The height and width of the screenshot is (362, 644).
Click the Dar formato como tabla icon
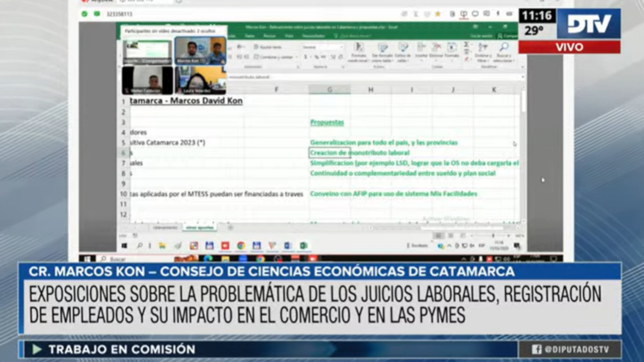point(382,48)
